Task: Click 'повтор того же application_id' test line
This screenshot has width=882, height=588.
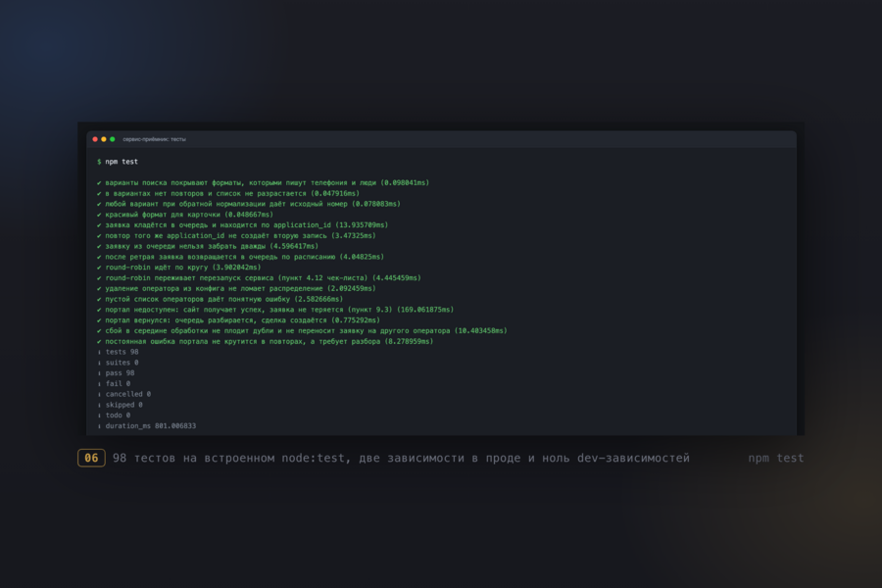Action: (x=236, y=236)
